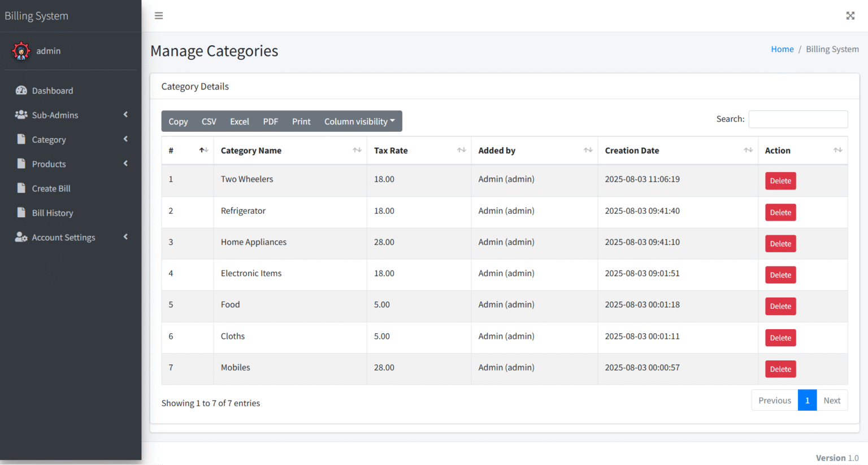Select the Create Bill sidebar icon
868x465 pixels.
pos(21,188)
